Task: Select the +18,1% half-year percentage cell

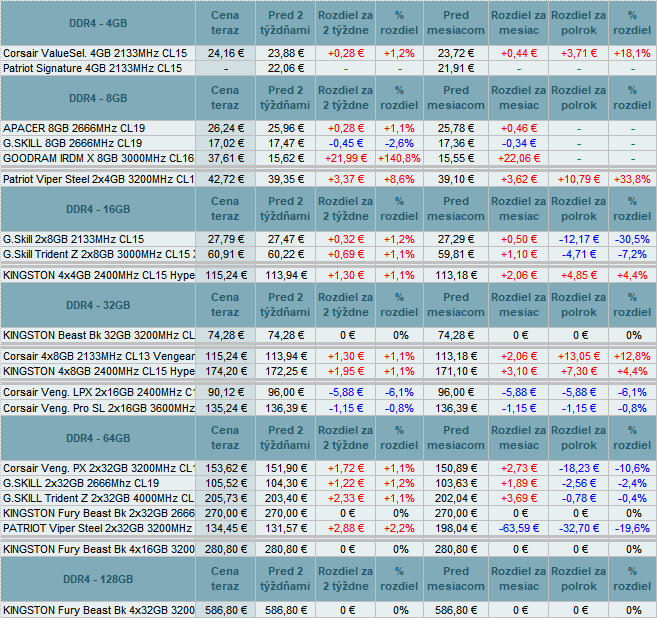Action: pyautogui.click(x=632, y=53)
